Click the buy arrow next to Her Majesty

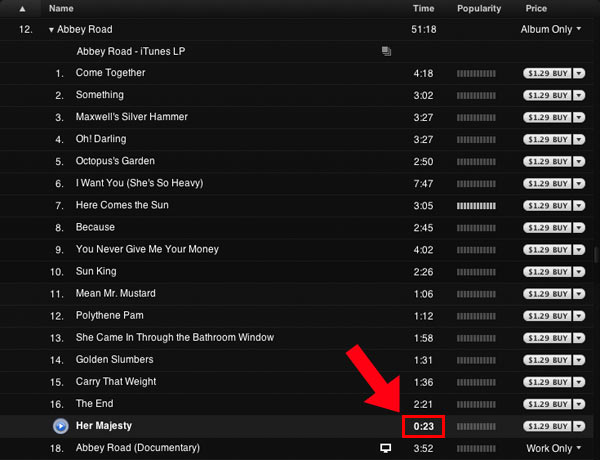579,426
